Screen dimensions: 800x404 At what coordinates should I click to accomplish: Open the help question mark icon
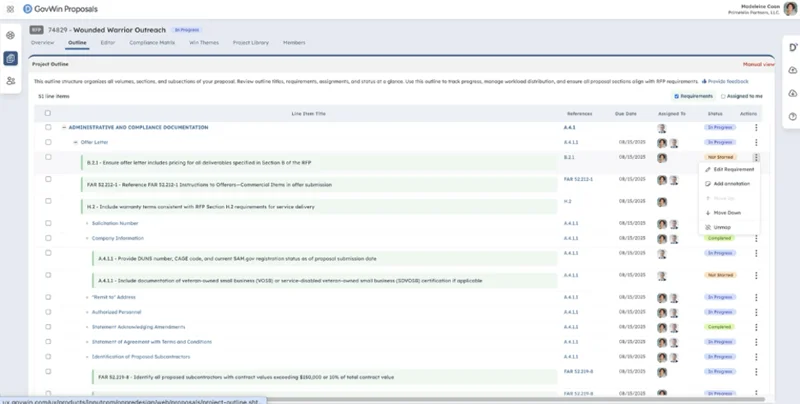[x=793, y=117]
